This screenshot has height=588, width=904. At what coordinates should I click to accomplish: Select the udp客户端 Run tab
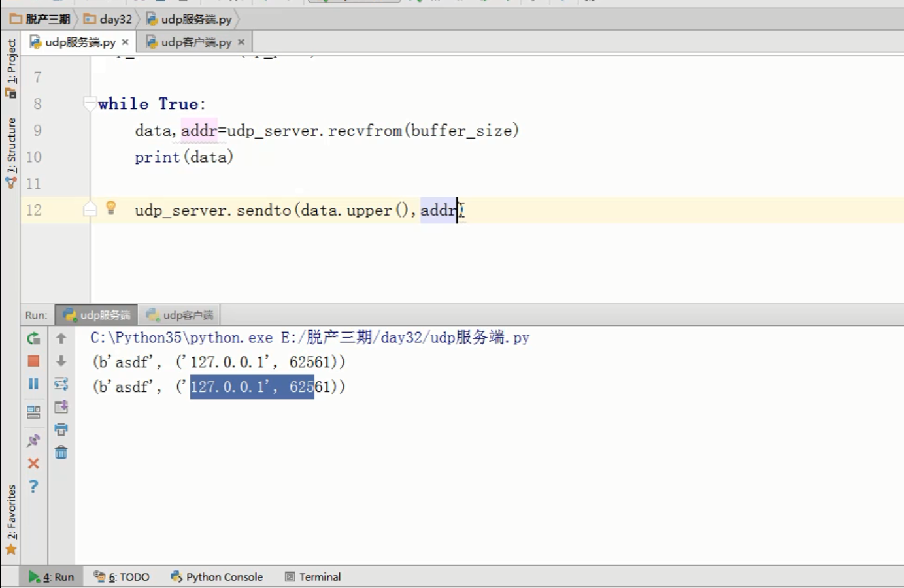[180, 315]
